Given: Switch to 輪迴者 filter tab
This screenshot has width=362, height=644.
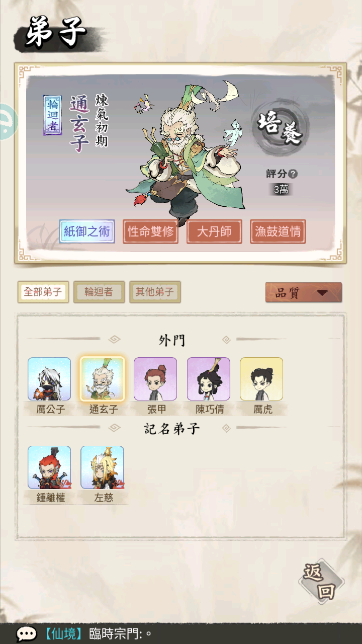Looking at the screenshot, I should pos(99,292).
